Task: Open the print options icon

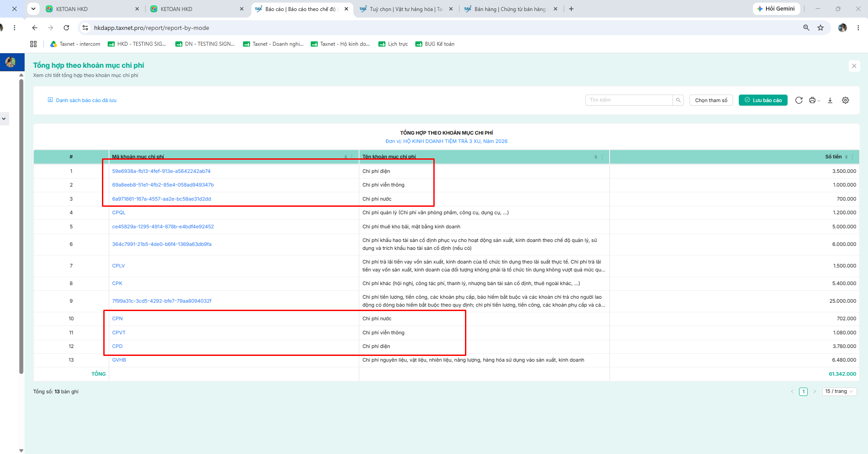Action: (x=814, y=100)
